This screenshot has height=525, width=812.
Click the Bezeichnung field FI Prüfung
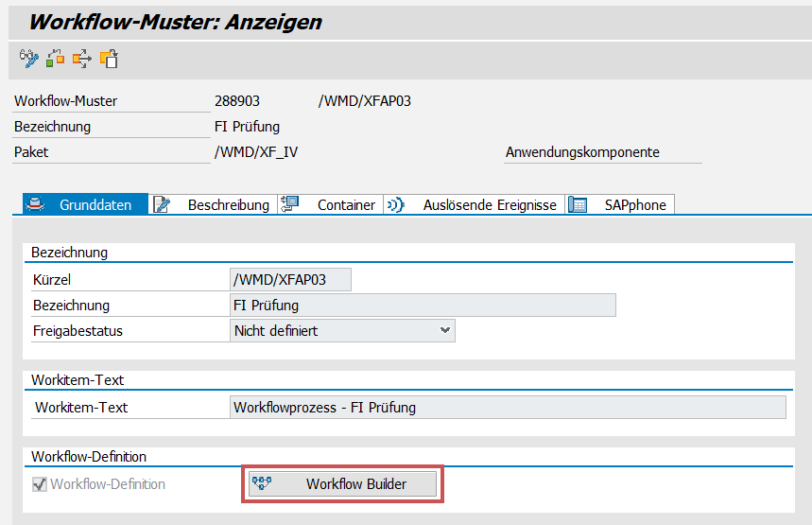point(423,306)
